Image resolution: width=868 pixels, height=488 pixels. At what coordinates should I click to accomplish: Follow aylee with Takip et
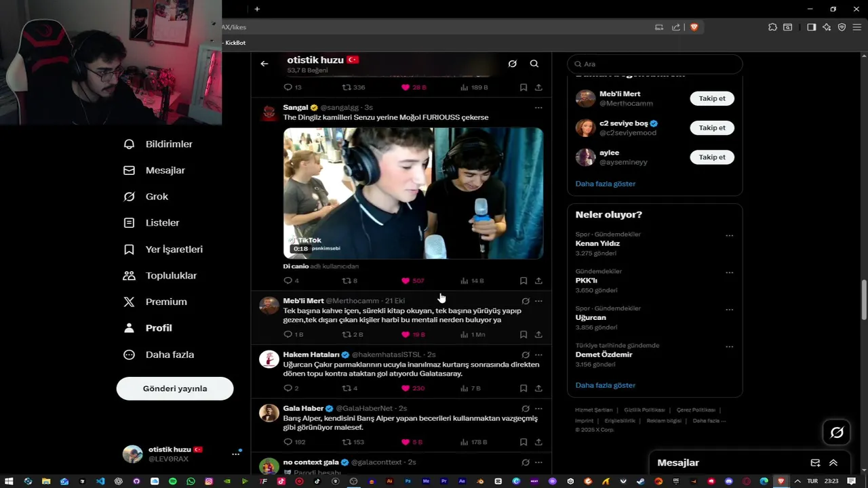click(712, 157)
